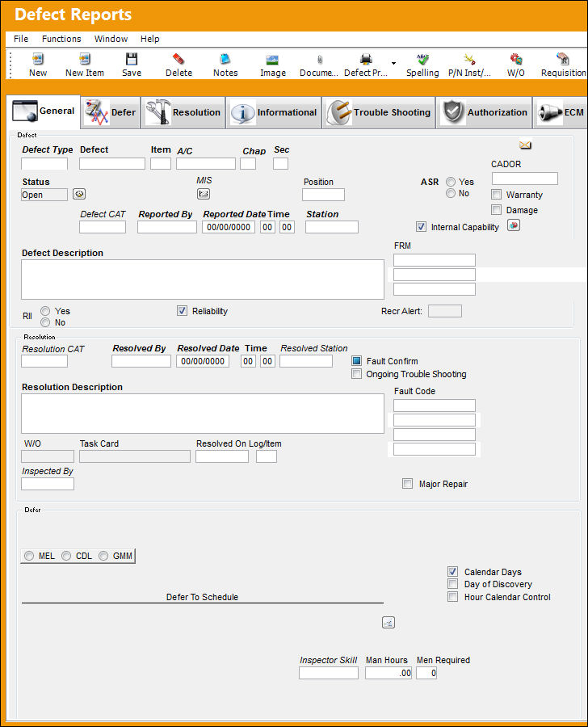Check Day of Discovery
The image size is (588, 727).
coord(452,584)
